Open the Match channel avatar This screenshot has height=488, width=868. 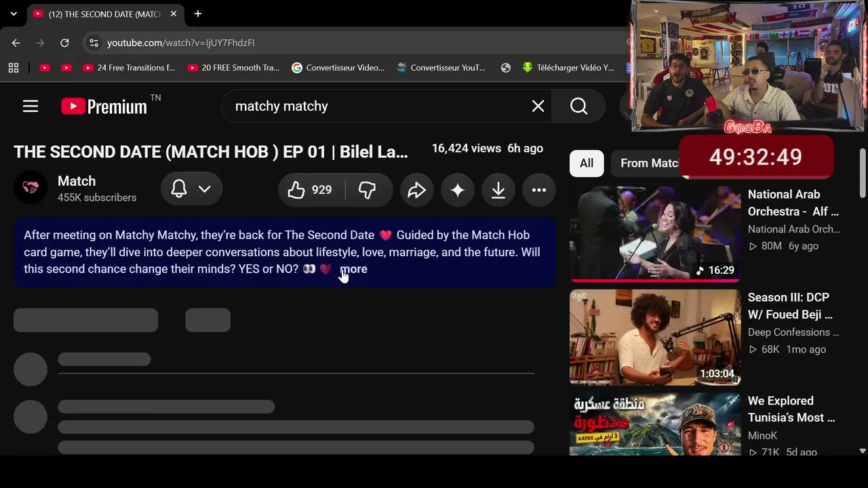click(31, 188)
